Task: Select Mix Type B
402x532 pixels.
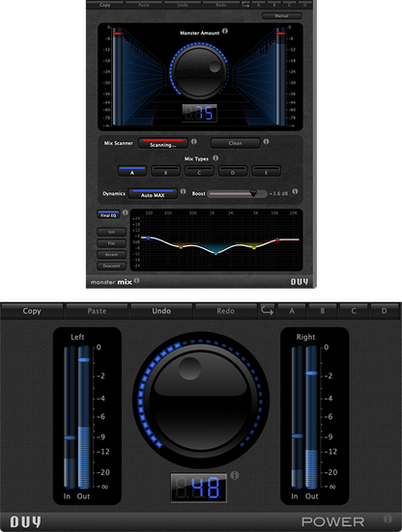Action: (165, 171)
